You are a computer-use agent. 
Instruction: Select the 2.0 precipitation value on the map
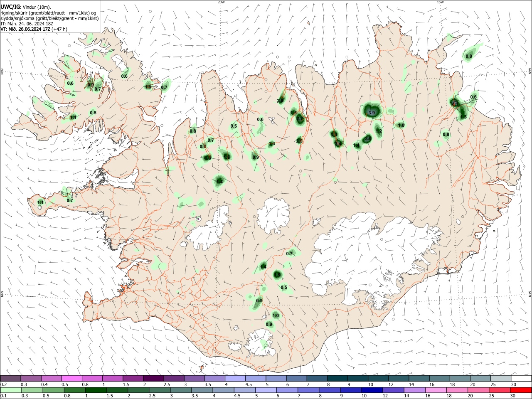point(299,141)
